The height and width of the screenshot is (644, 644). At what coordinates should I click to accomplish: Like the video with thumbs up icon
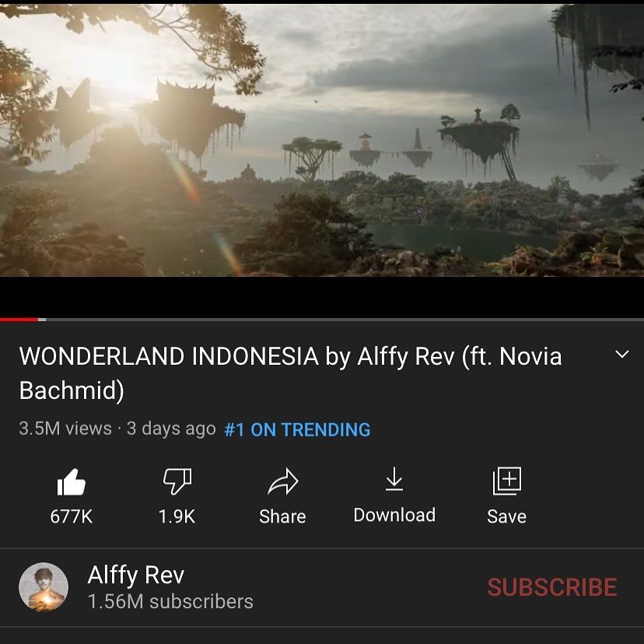[x=72, y=481]
